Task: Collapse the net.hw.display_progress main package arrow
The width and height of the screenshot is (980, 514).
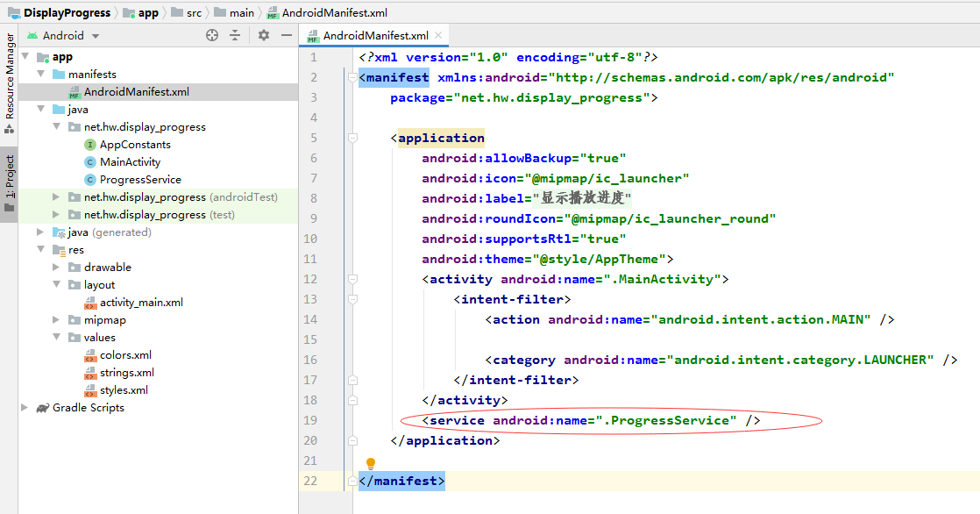Action: coord(57,127)
